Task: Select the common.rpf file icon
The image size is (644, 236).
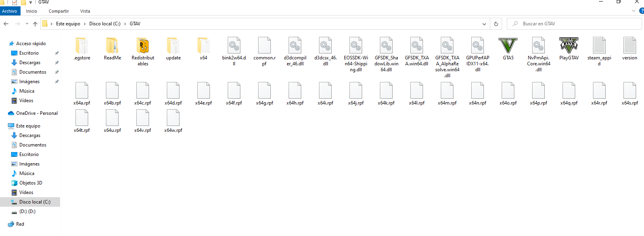Action: tap(264, 46)
